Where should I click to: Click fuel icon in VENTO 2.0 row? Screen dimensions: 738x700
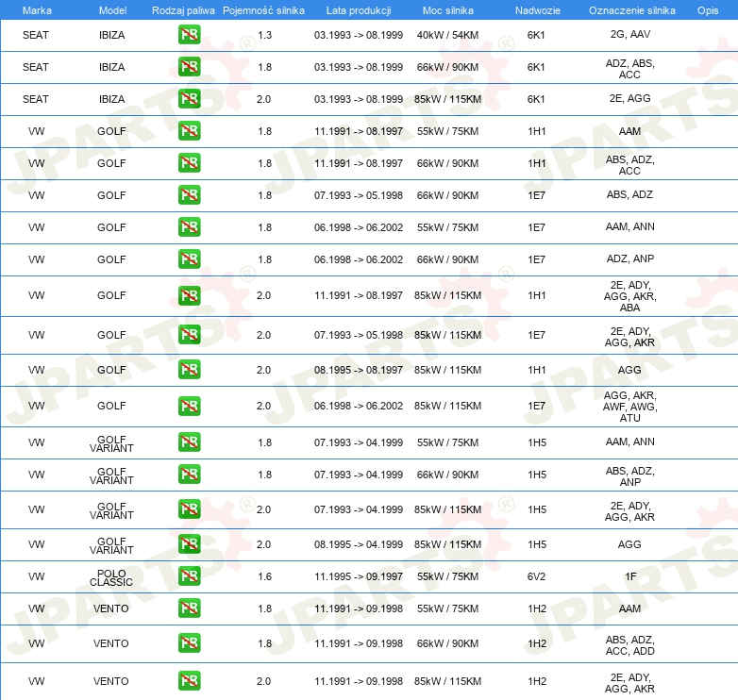pyautogui.click(x=189, y=681)
